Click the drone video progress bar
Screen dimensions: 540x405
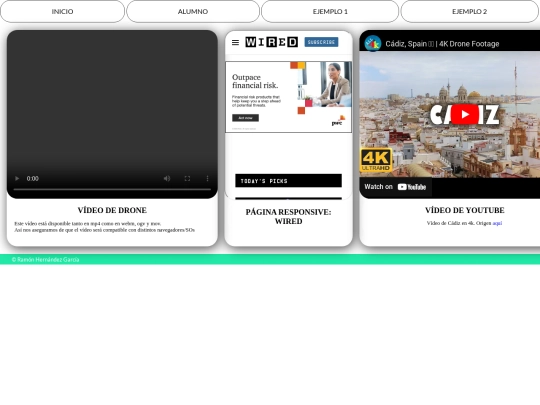112,189
